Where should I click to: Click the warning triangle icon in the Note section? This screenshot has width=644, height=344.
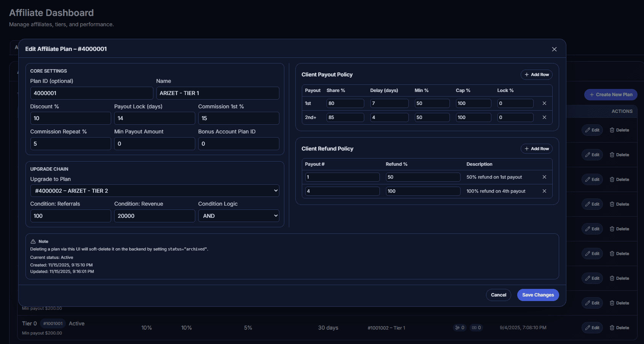click(x=33, y=241)
